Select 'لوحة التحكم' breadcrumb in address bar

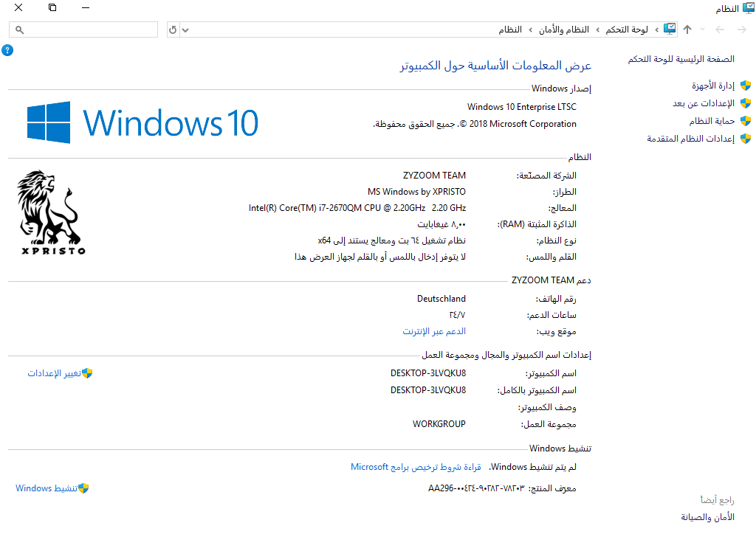(x=627, y=30)
